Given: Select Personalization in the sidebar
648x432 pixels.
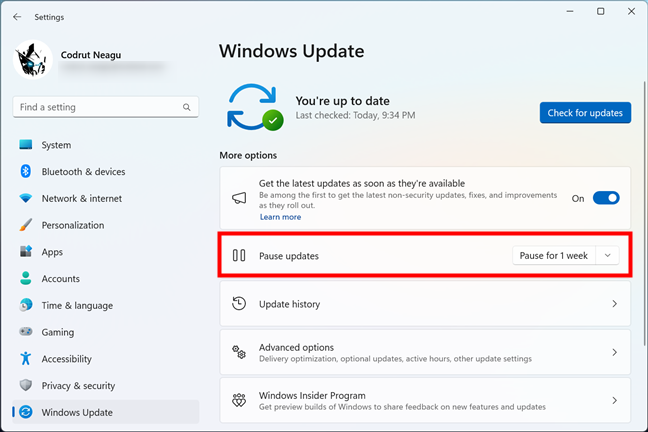Looking at the screenshot, I should click(x=105, y=225).
